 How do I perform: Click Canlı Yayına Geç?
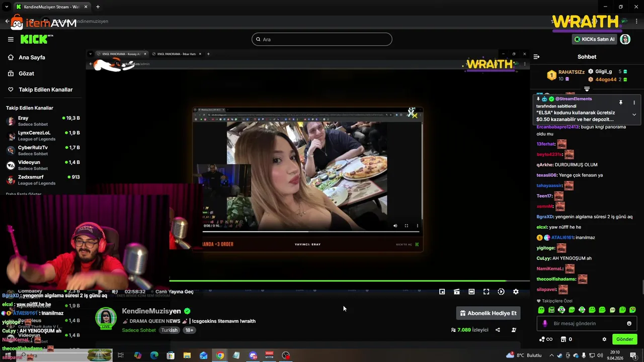click(x=175, y=292)
